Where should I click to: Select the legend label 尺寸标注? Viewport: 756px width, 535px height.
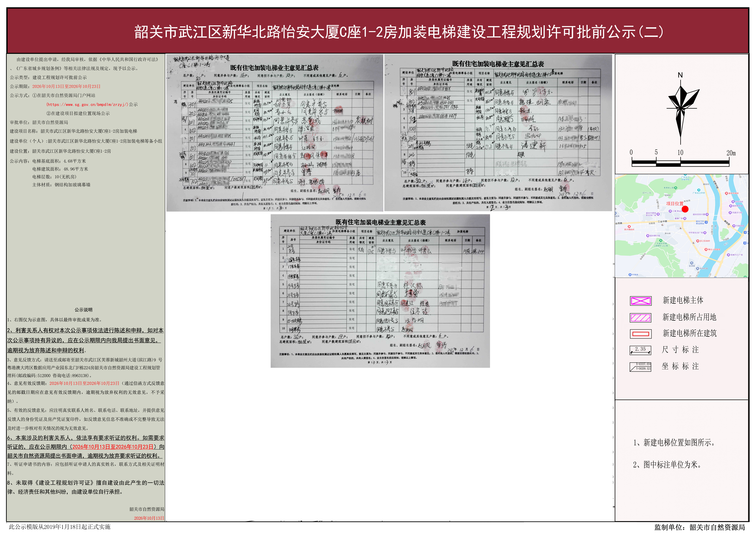click(x=680, y=350)
